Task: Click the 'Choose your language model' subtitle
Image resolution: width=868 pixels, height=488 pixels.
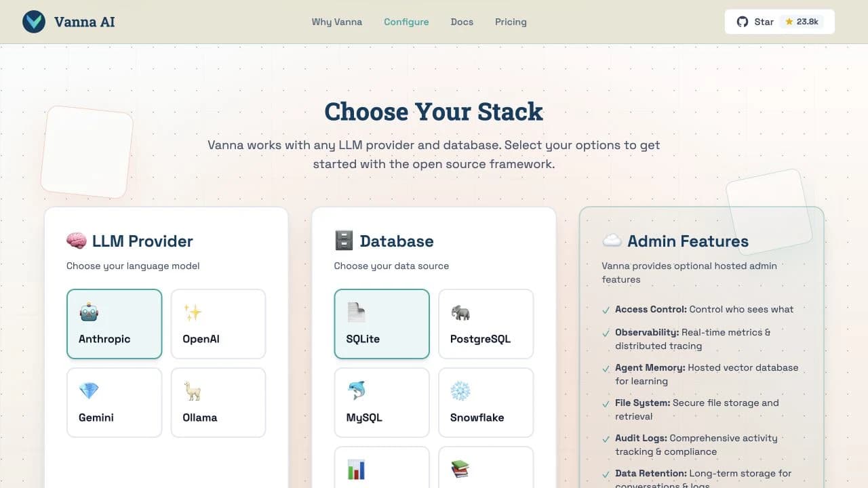Action: [x=133, y=266]
